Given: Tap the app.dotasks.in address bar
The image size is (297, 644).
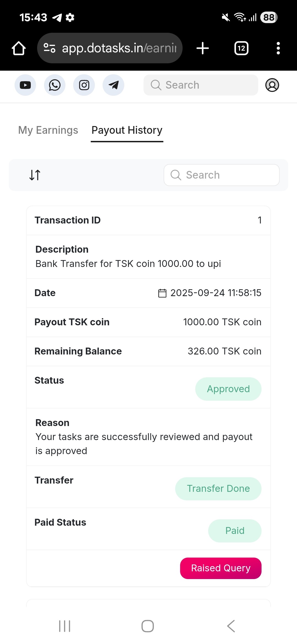Looking at the screenshot, I should pyautogui.click(x=119, y=48).
